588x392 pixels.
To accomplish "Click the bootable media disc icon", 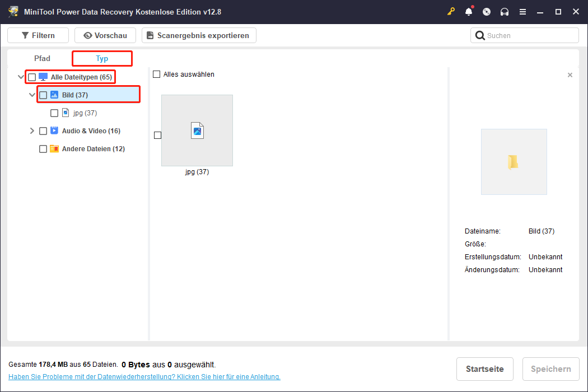I will coord(487,11).
